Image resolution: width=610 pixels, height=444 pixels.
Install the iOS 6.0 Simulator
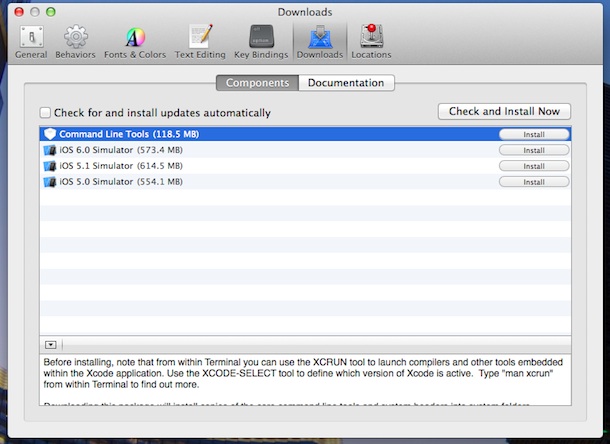point(534,150)
